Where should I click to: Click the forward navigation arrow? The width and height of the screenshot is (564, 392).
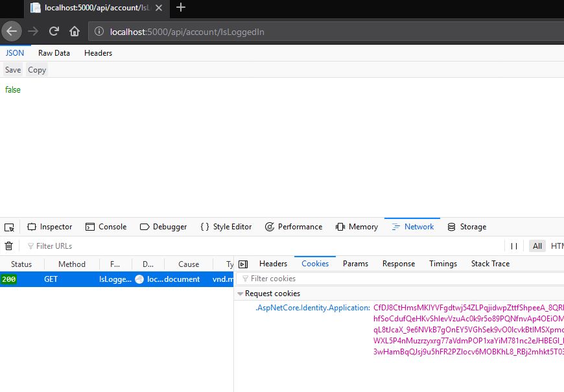click(x=33, y=32)
